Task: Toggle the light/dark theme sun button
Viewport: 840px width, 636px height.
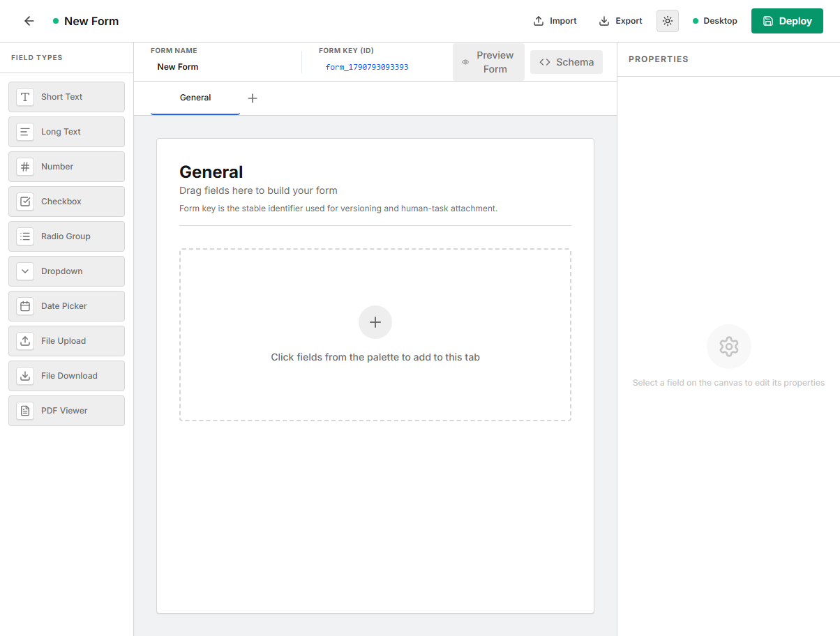Action: pyautogui.click(x=668, y=21)
